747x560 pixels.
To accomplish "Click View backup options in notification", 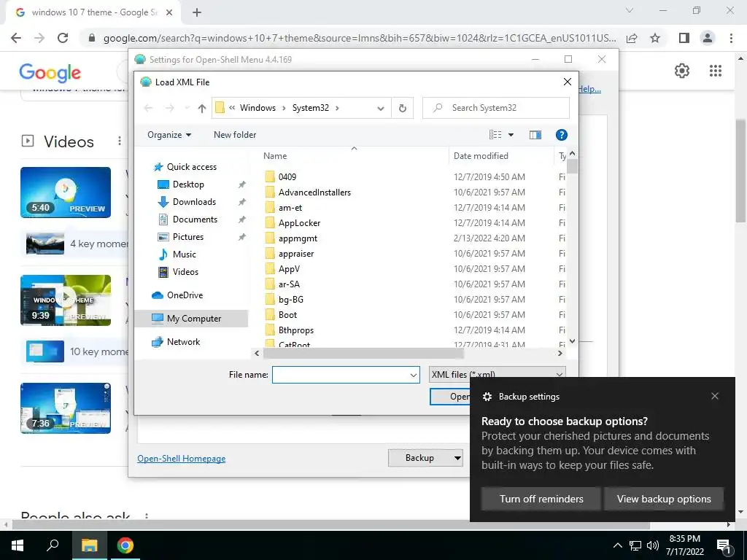I will coord(664,499).
